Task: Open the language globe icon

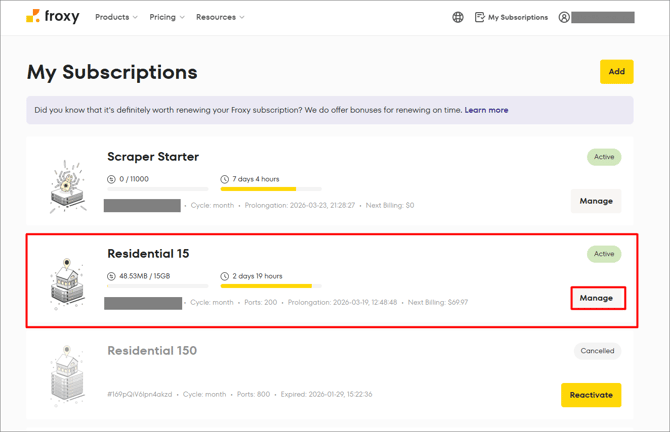Action: 458,17
